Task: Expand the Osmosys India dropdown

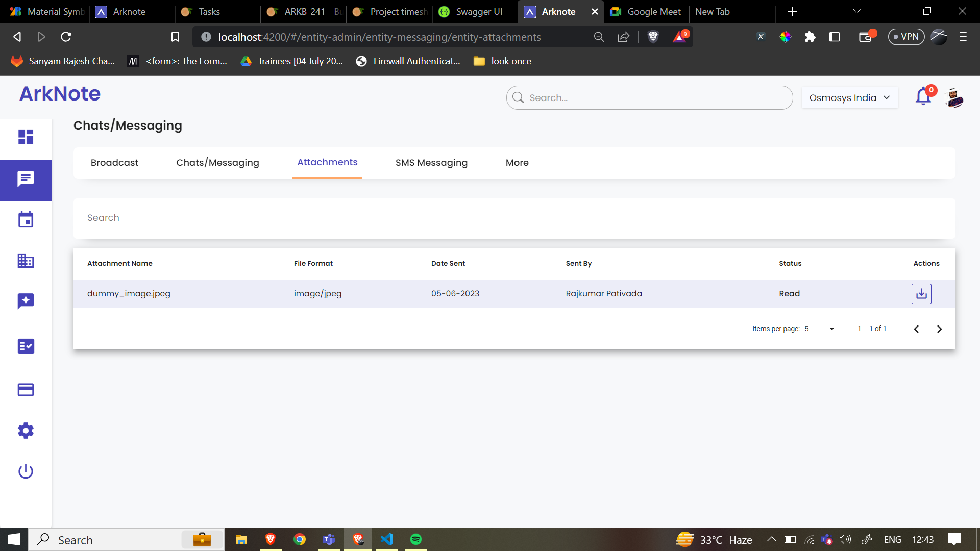Action: coord(849,97)
